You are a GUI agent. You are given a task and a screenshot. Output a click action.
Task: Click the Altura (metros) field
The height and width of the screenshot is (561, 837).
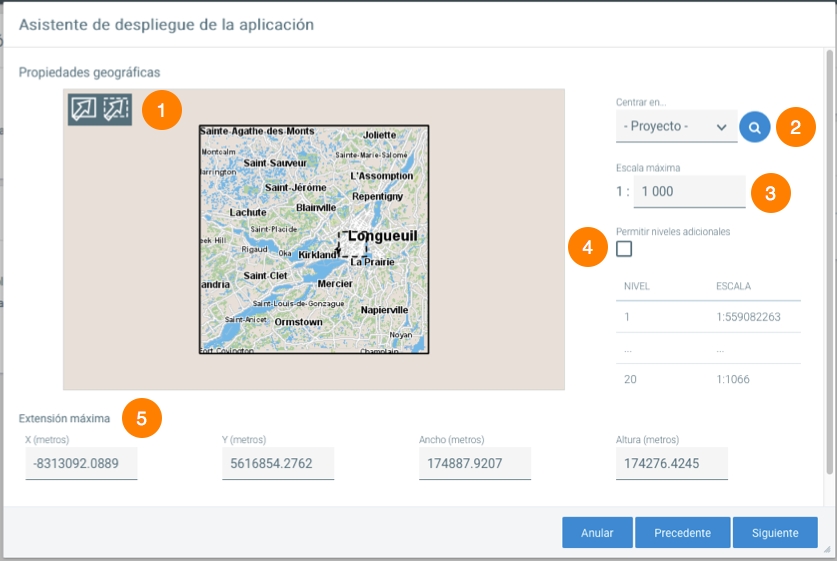pos(672,463)
